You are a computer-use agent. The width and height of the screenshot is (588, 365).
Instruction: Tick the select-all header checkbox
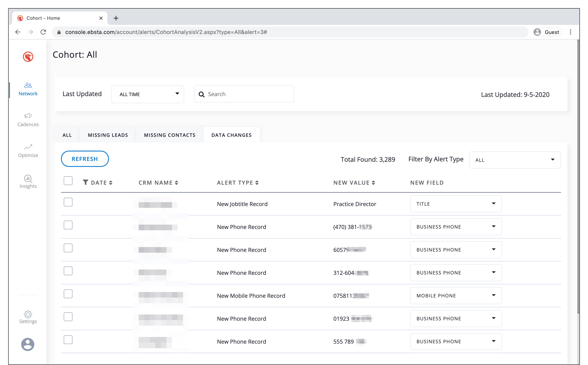pyautogui.click(x=68, y=181)
